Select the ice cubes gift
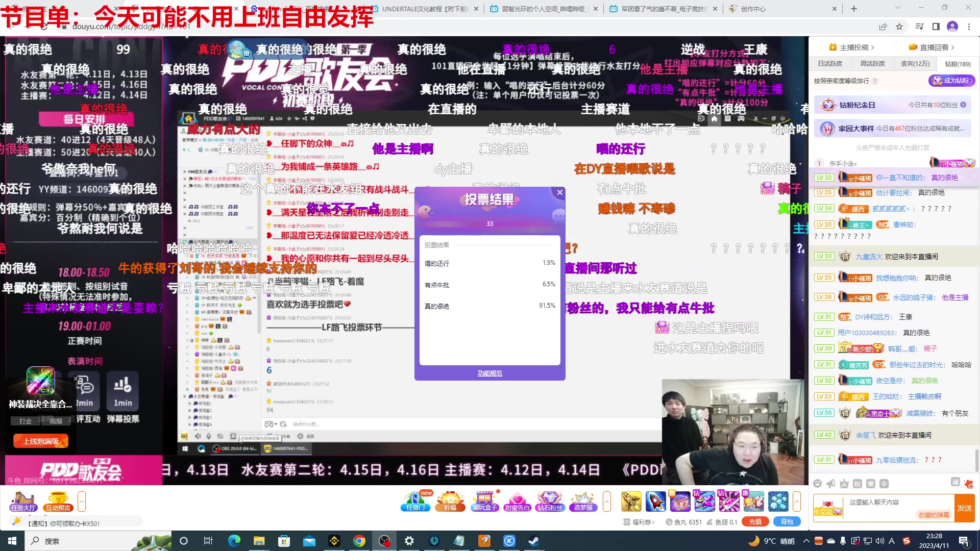 [x=778, y=502]
